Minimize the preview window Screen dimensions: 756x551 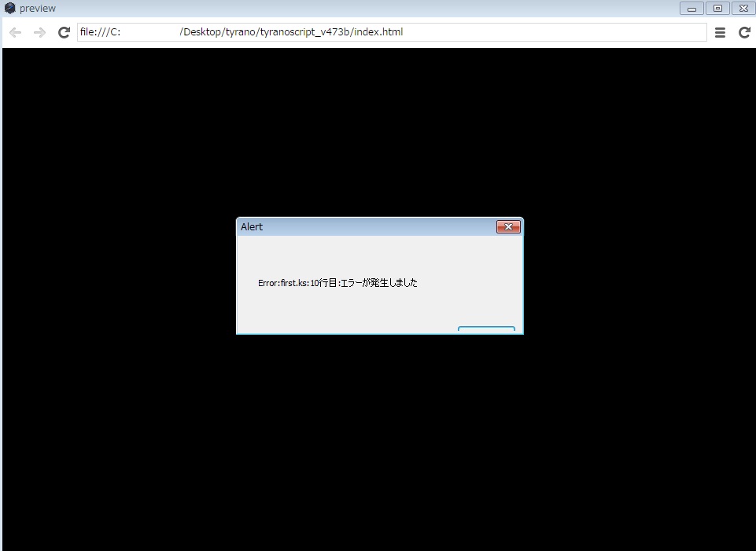(x=691, y=9)
